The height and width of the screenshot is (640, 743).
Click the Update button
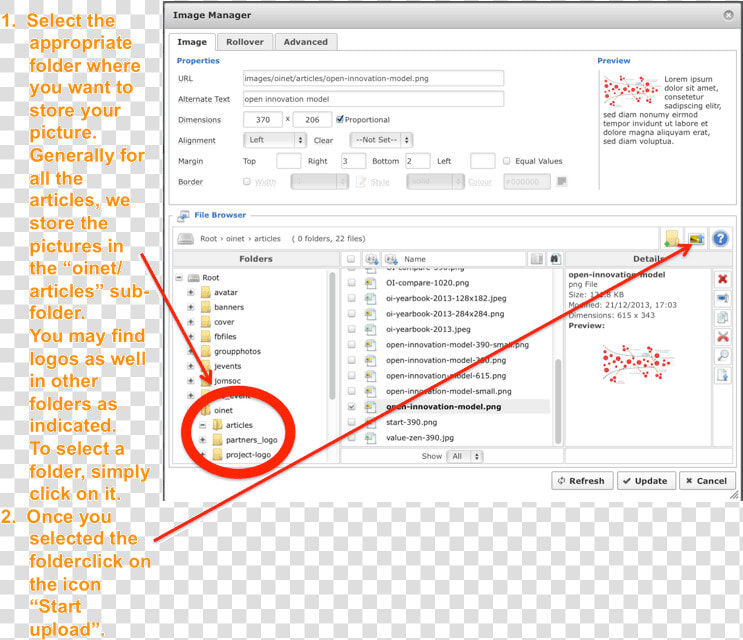646,481
